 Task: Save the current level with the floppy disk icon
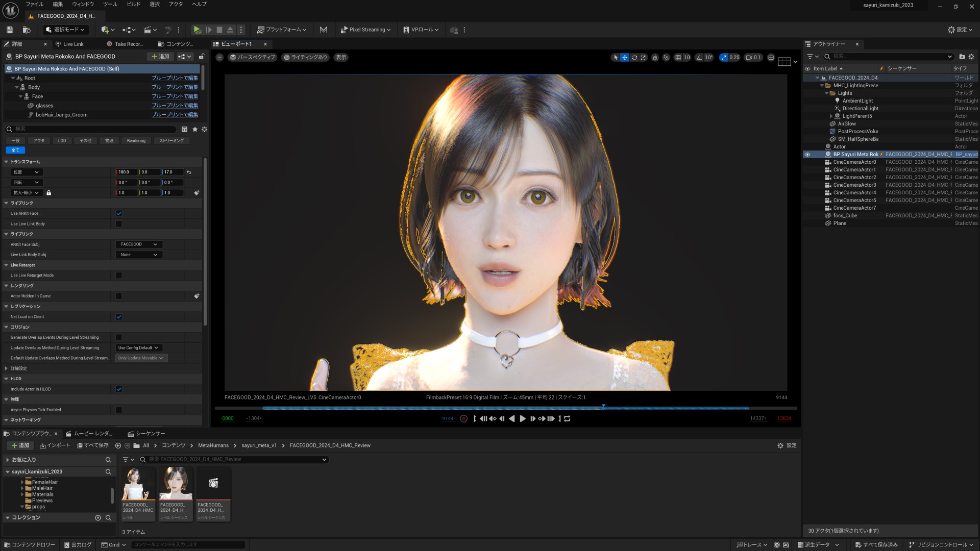tap(10, 30)
